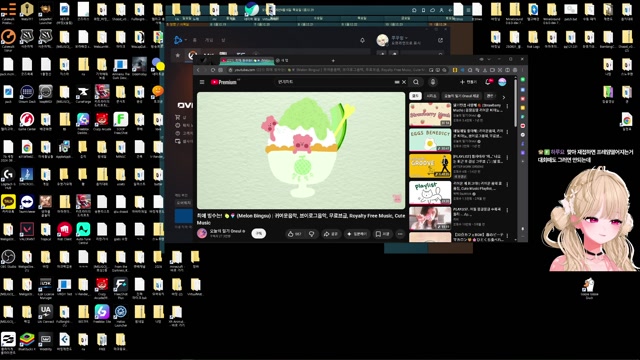
Task: Open the red browser sidebar panel icon
Action: [522, 99]
